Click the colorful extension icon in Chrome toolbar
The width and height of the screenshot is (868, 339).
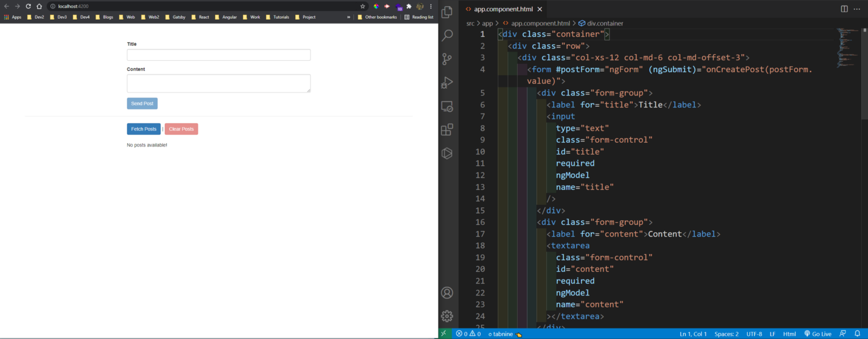point(376,6)
